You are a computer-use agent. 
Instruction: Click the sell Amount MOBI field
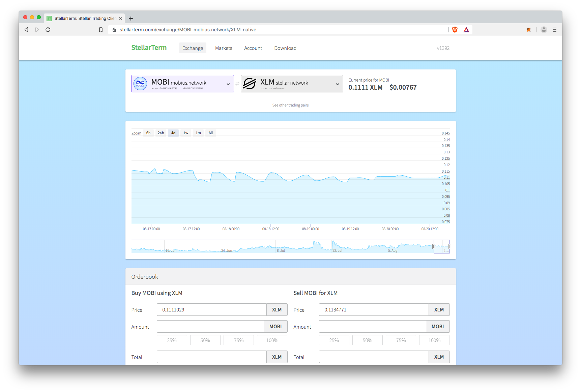tap(373, 327)
